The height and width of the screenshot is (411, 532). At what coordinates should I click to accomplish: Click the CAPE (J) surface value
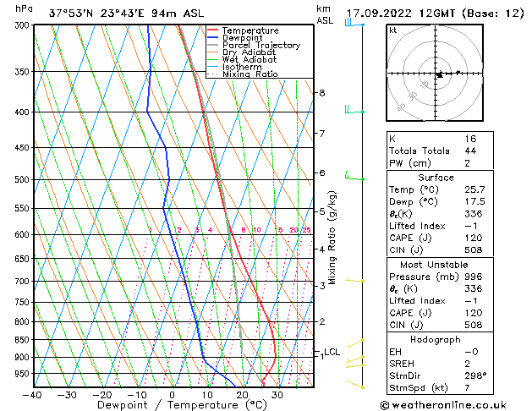click(474, 238)
